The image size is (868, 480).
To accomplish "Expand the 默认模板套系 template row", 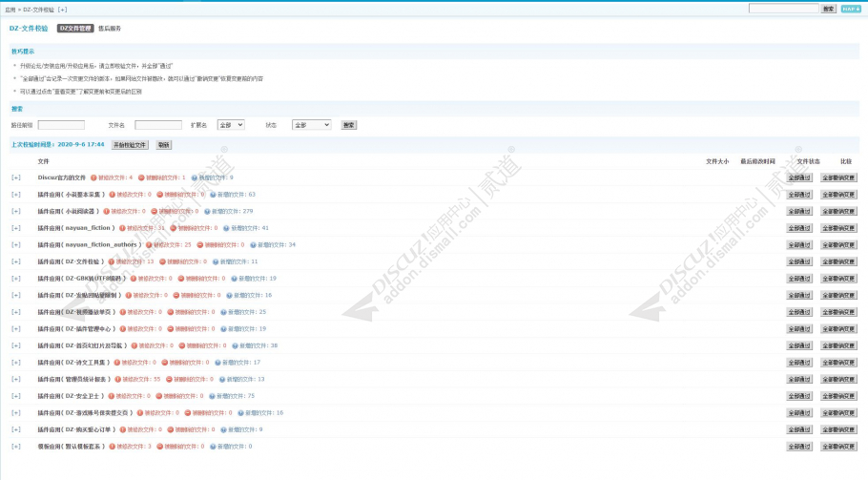I will [x=16, y=447].
